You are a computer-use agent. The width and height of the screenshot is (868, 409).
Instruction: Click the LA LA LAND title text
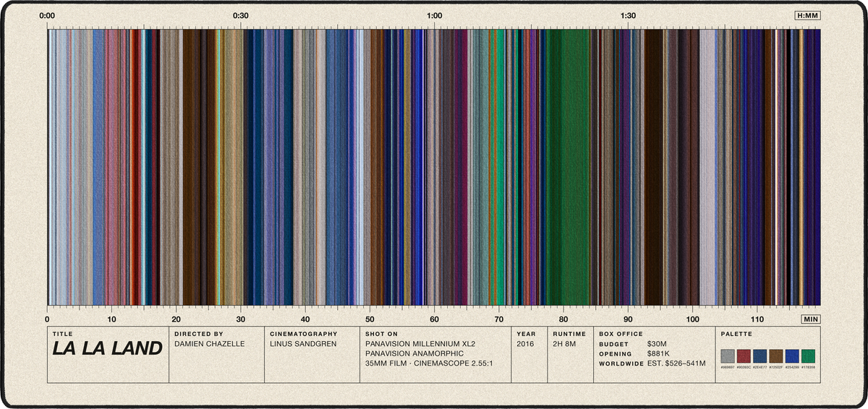(107, 348)
